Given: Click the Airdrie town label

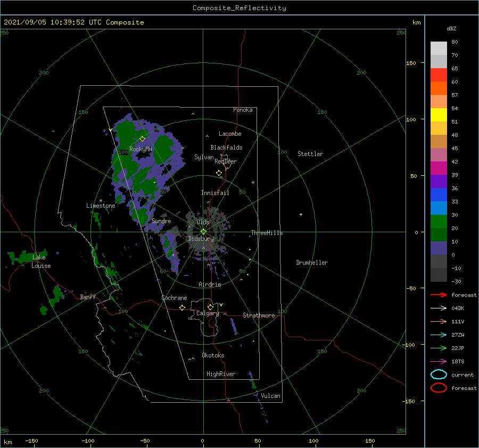Looking at the screenshot, I should point(210,284).
